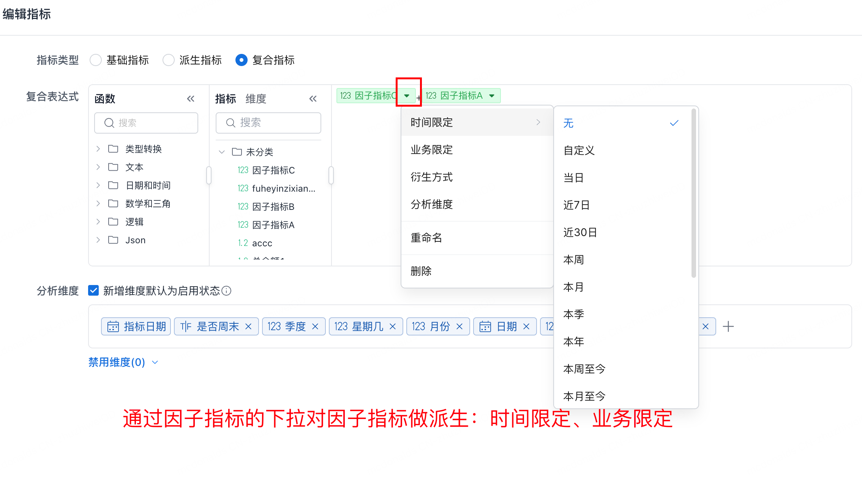862x504 pixels.
Task: Click 删除 in the context menu
Action: 421,271
